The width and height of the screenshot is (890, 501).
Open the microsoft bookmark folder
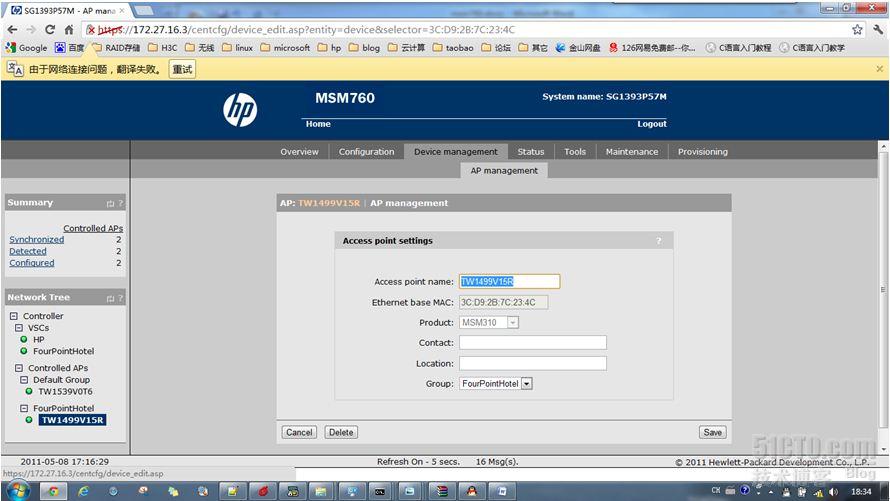(285, 48)
